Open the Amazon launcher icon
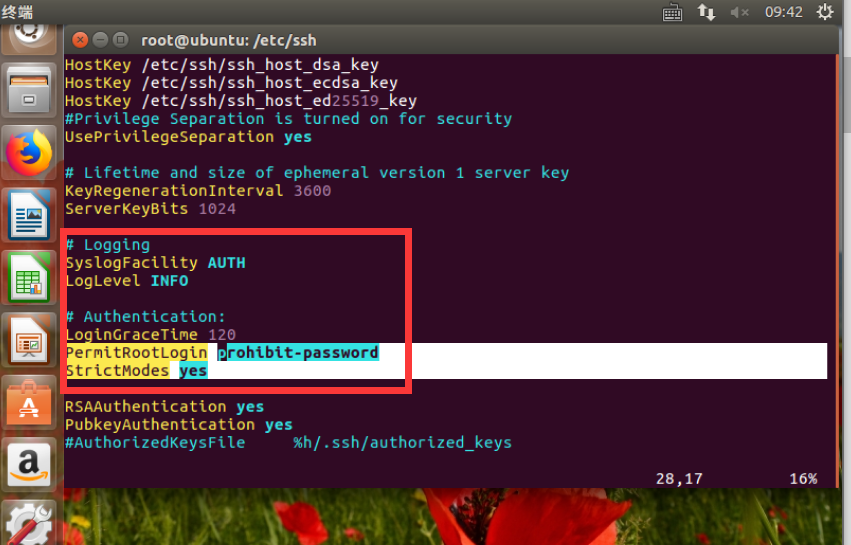Viewport: 851px width, 545px height. point(29,465)
